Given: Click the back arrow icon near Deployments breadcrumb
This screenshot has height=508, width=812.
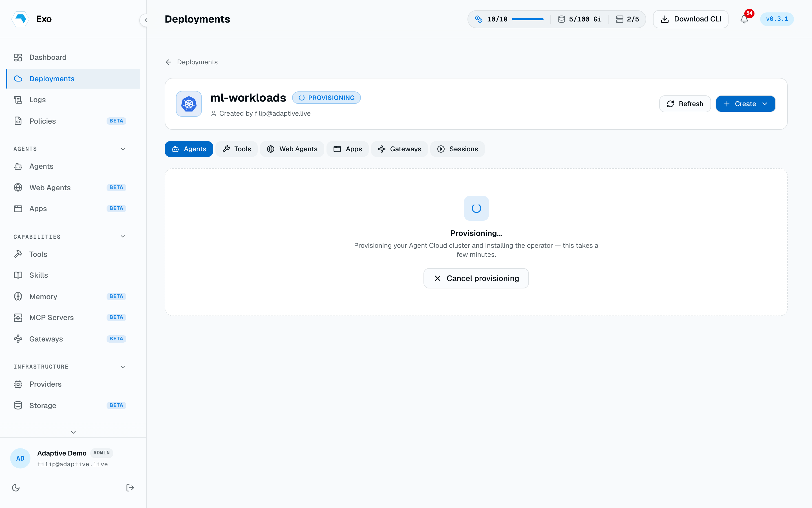Looking at the screenshot, I should [168, 62].
